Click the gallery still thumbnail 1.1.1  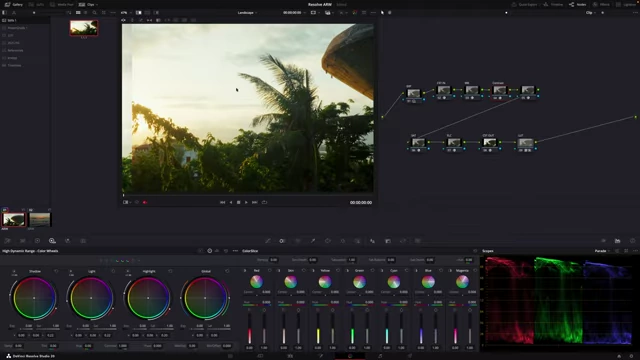coord(84,28)
